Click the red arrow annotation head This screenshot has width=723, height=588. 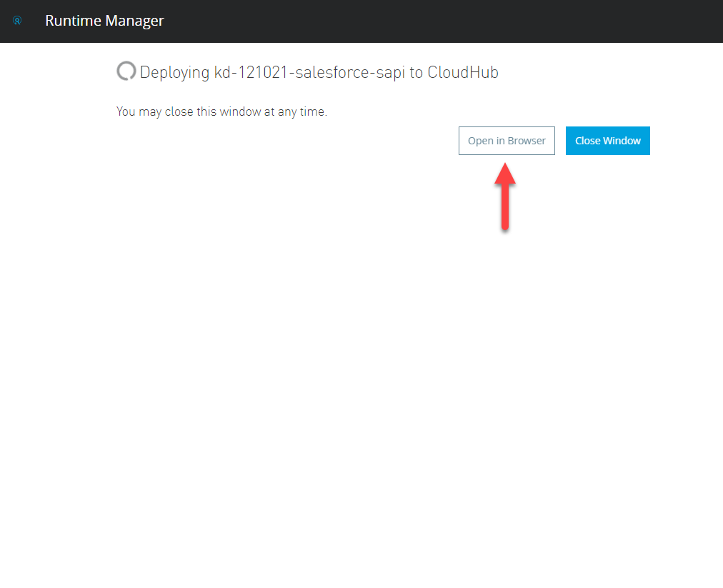click(505, 175)
